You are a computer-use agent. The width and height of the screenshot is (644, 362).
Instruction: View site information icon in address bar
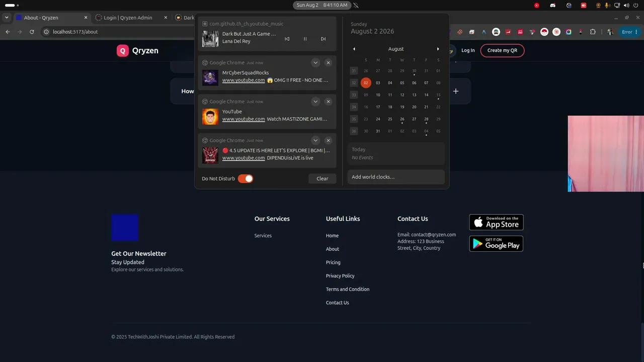[x=46, y=32]
